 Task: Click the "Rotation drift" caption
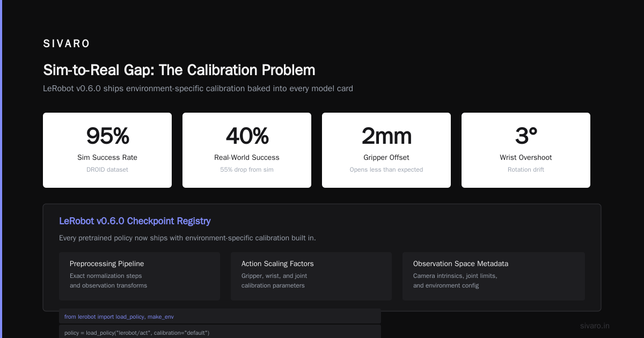click(526, 170)
